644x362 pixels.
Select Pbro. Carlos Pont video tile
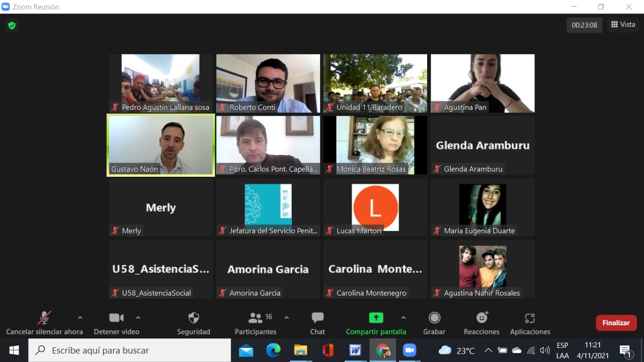(x=268, y=145)
